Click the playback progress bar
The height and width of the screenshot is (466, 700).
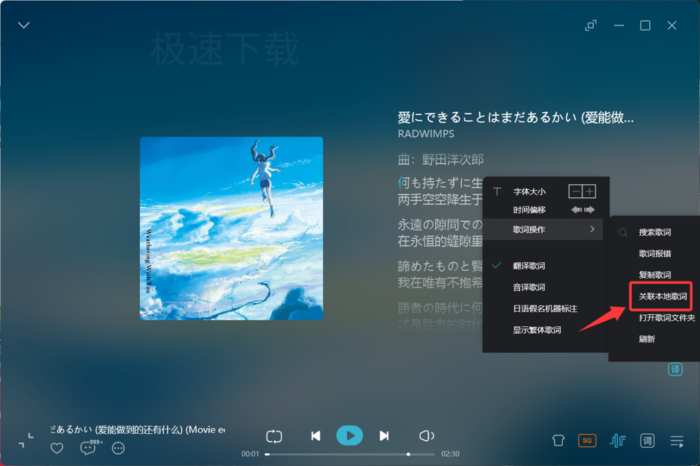click(350, 454)
